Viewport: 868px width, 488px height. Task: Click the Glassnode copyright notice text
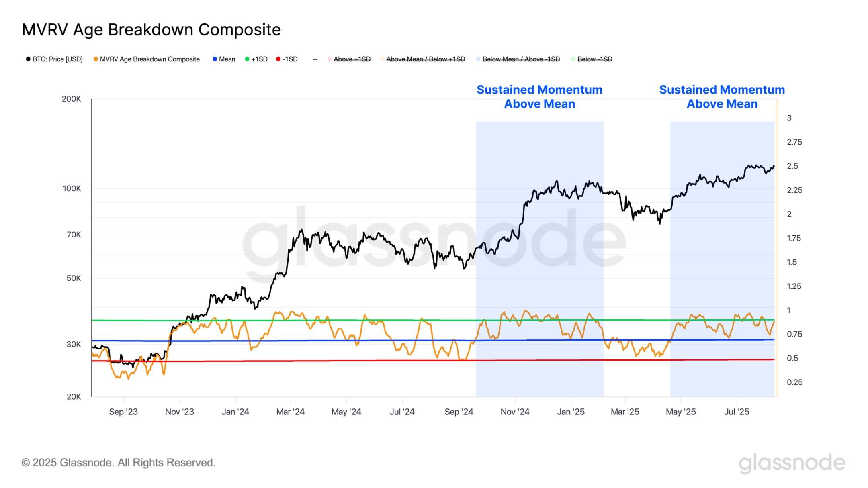pyautogui.click(x=119, y=463)
